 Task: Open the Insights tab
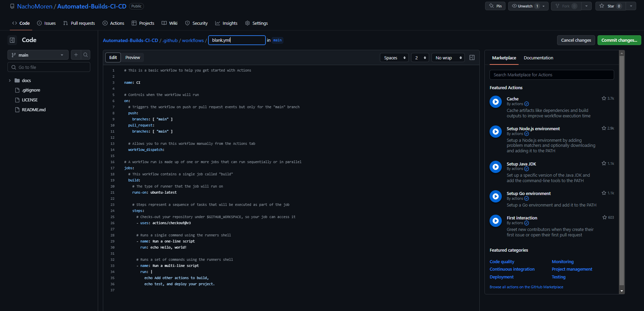[x=226, y=23]
